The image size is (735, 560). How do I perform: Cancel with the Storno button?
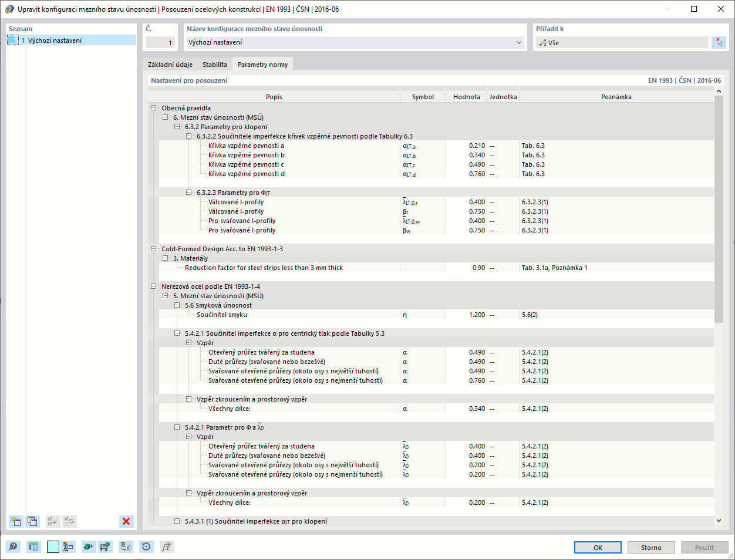[x=651, y=548]
